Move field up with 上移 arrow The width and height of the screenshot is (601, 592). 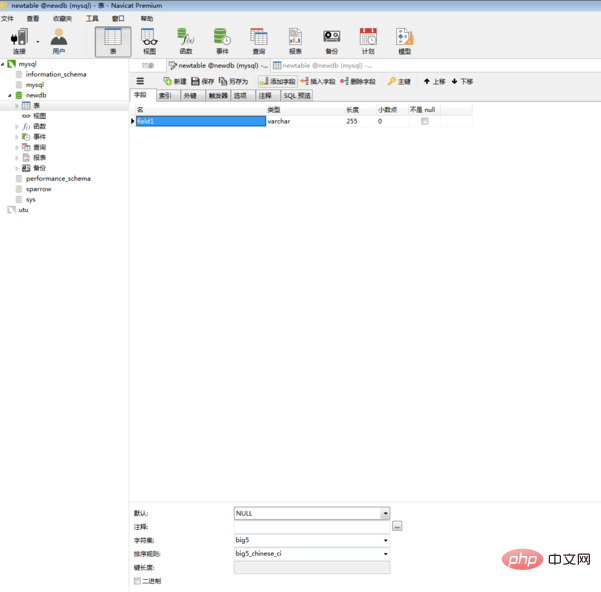tap(434, 81)
